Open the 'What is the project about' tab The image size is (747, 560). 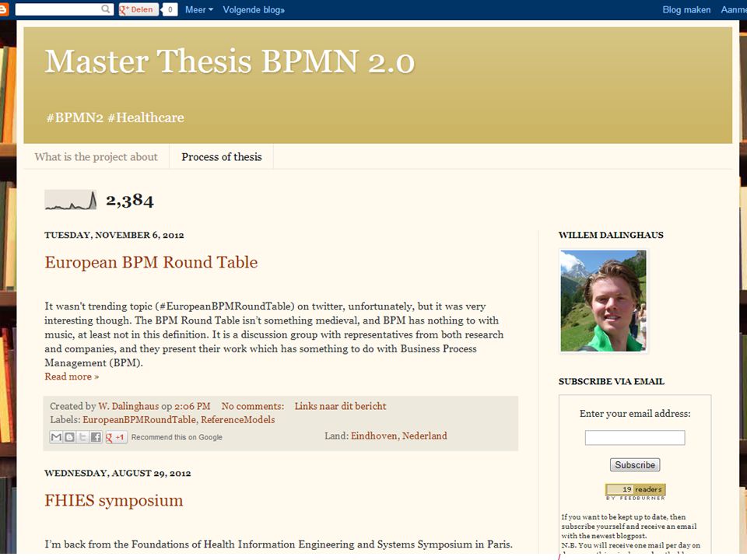pos(96,156)
